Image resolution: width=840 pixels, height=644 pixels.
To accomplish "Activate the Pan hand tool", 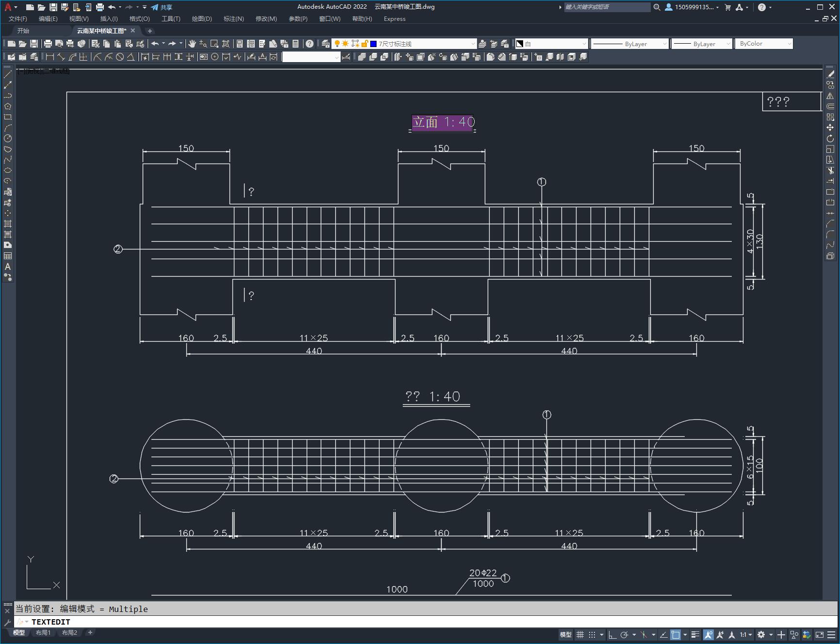I will pos(192,44).
